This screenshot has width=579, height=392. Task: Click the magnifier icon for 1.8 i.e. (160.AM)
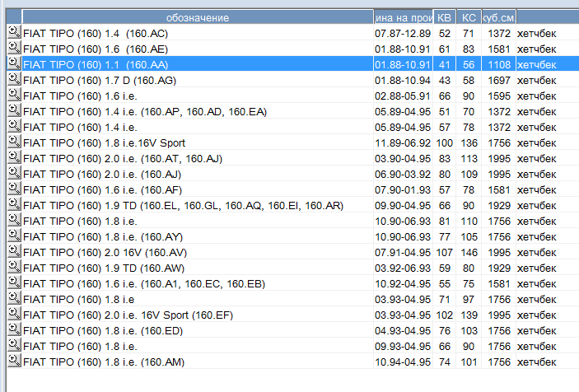pyautogui.click(x=13, y=362)
